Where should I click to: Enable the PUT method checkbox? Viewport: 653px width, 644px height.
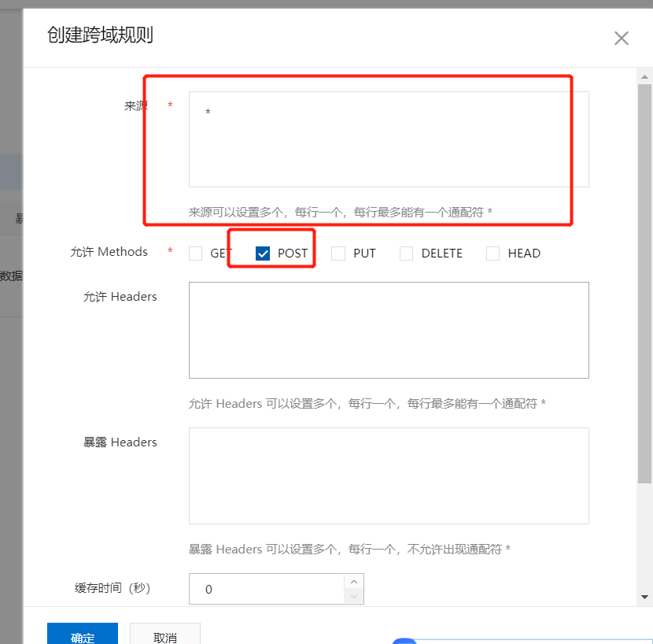338,253
